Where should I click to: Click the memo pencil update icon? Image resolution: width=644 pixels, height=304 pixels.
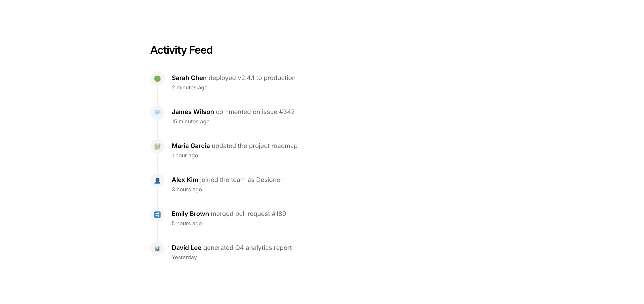pyautogui.click(x=157, y=146)
